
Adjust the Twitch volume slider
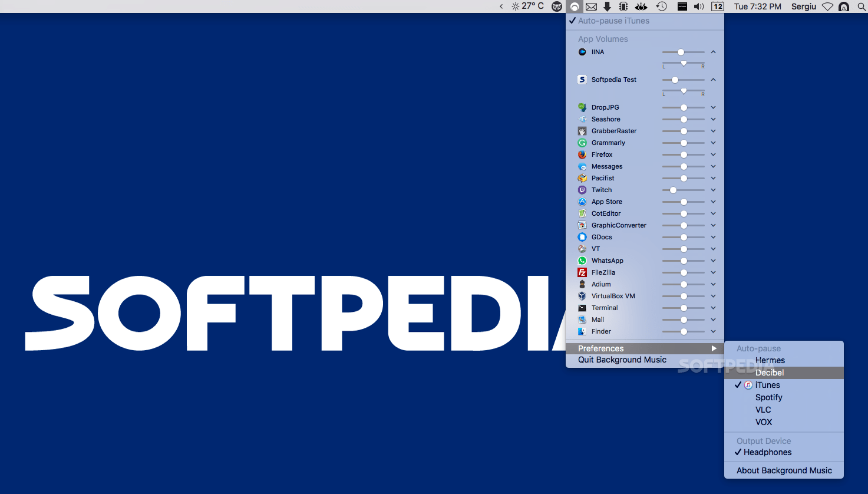pos(684,190)
